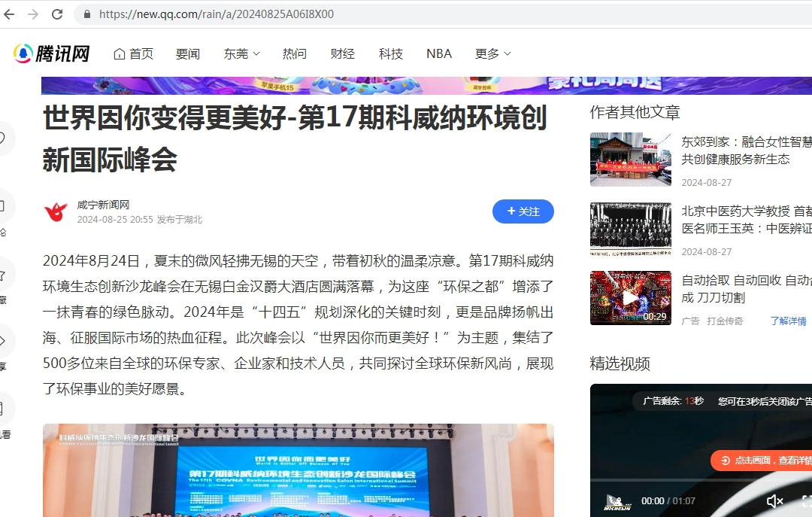
Task: Click the 了解详情 ad link
Action: point(787,320)
